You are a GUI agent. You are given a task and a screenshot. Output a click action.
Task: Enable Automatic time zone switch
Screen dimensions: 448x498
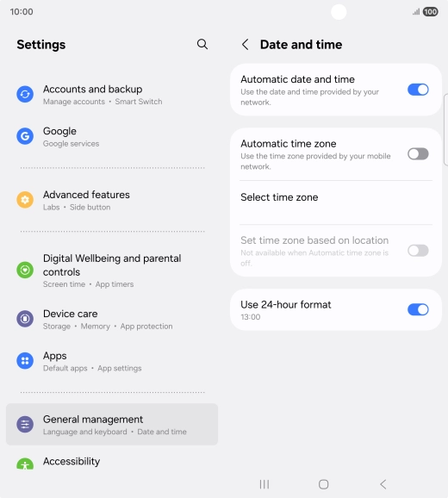coord(418,154)
